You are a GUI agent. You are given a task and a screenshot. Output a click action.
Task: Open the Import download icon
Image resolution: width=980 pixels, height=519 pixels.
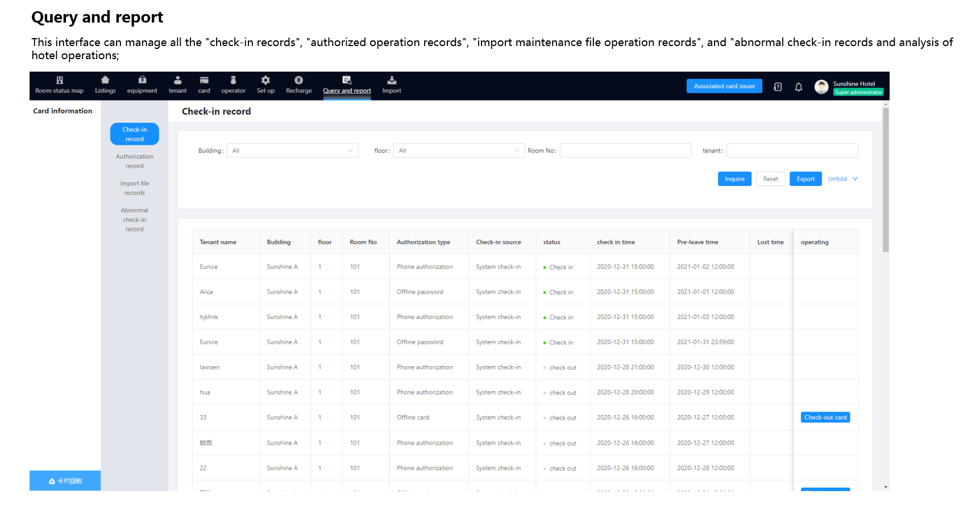(x=392, y=80)
